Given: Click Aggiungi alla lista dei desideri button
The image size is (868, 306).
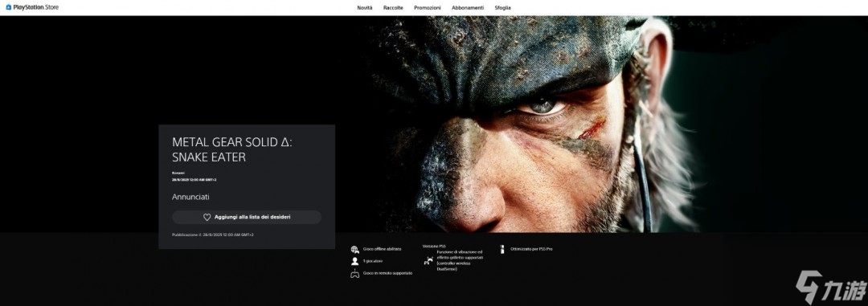Looking at the screenshot, I should tap(247, 217).
